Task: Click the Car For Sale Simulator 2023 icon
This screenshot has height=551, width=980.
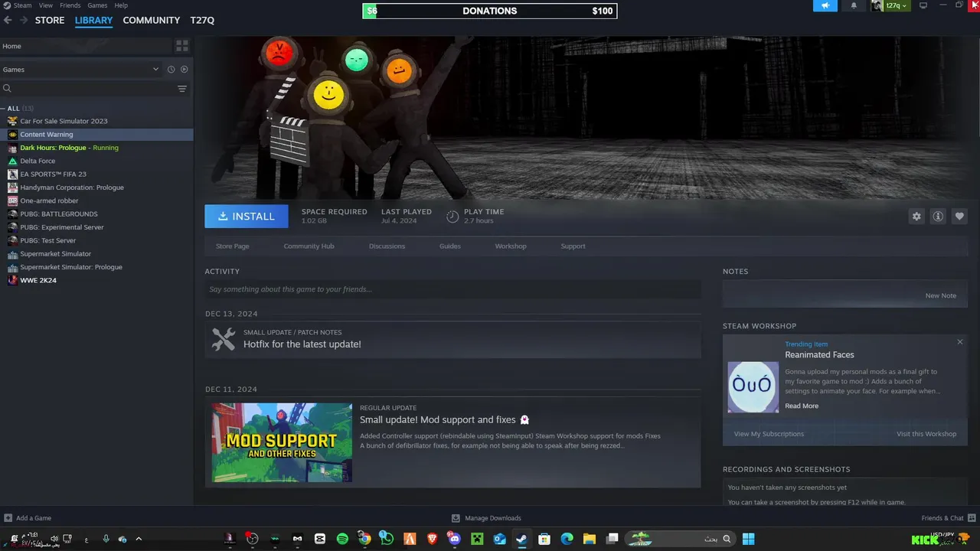Action: coord(12,121)
